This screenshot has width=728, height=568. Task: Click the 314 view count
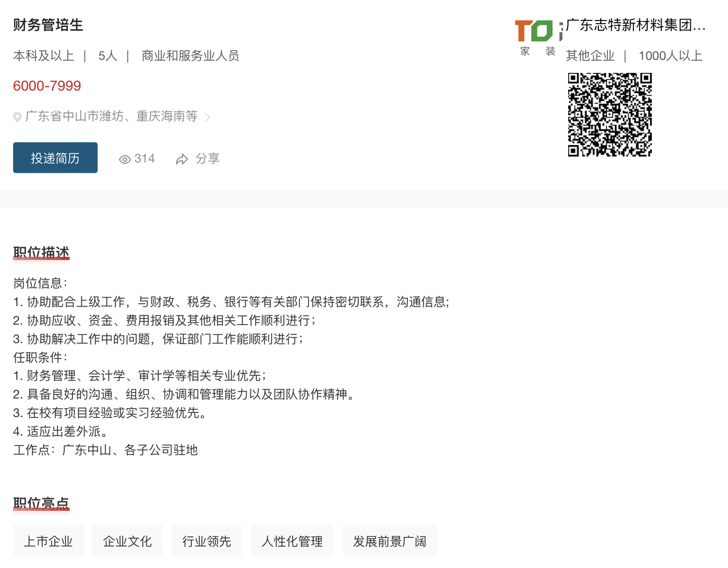tap(144, 158)
